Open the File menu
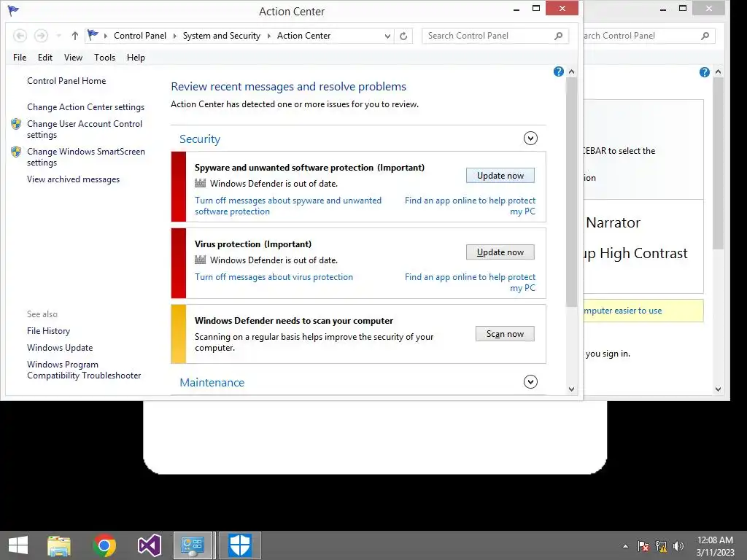The width and height of the screenshot is (747, 560). coord(20,58)
